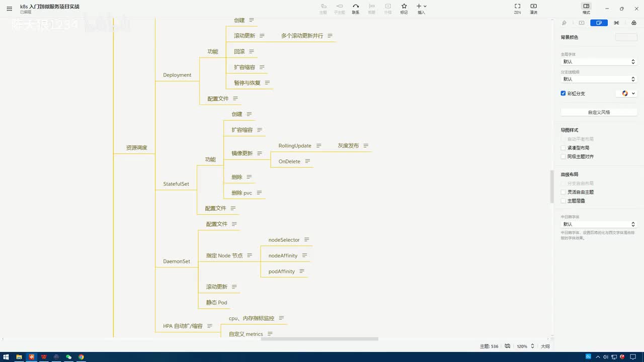The image size is (644, 362).
Task: Click the note icon beside 删除 pvc
Action: click(259, 193)
